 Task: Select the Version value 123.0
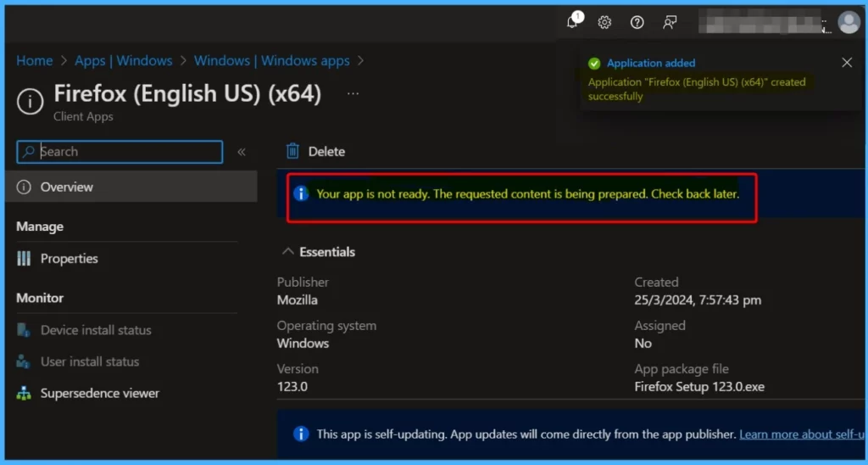(x=292, y=386)
